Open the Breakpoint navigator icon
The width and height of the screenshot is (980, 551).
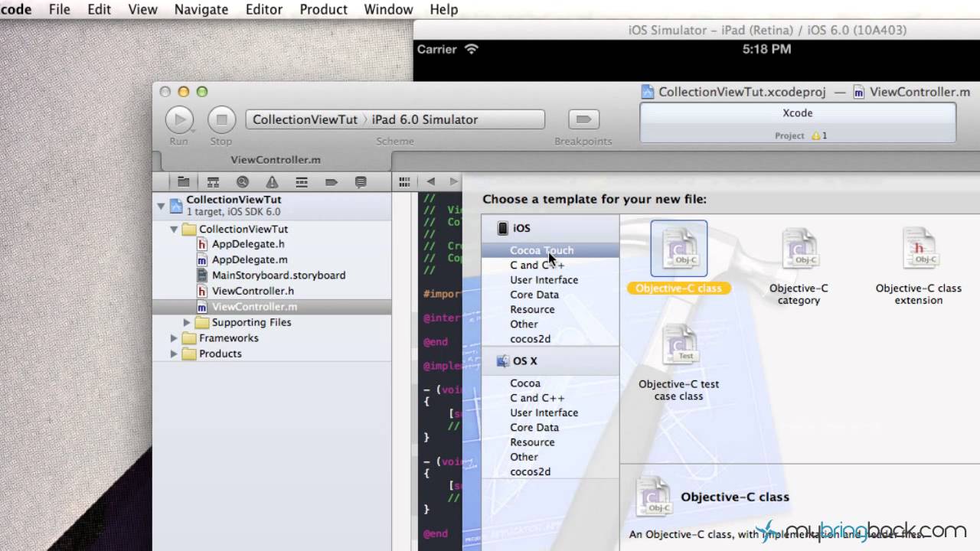(332, 182)
